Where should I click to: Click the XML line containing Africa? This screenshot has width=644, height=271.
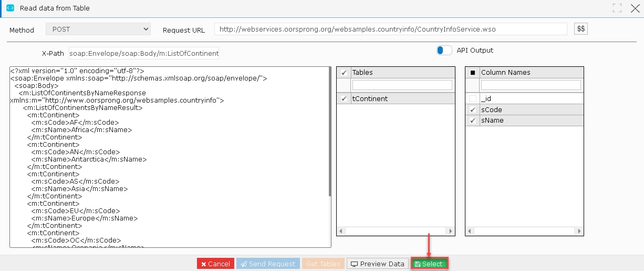pyautogui.click(x=81, y=129)
